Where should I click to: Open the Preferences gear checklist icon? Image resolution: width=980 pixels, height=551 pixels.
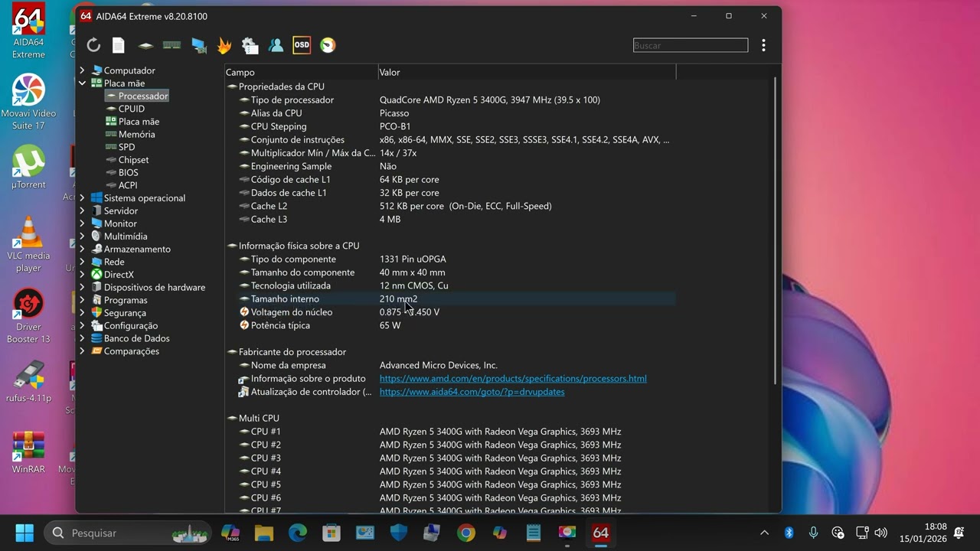pos(250,45)
